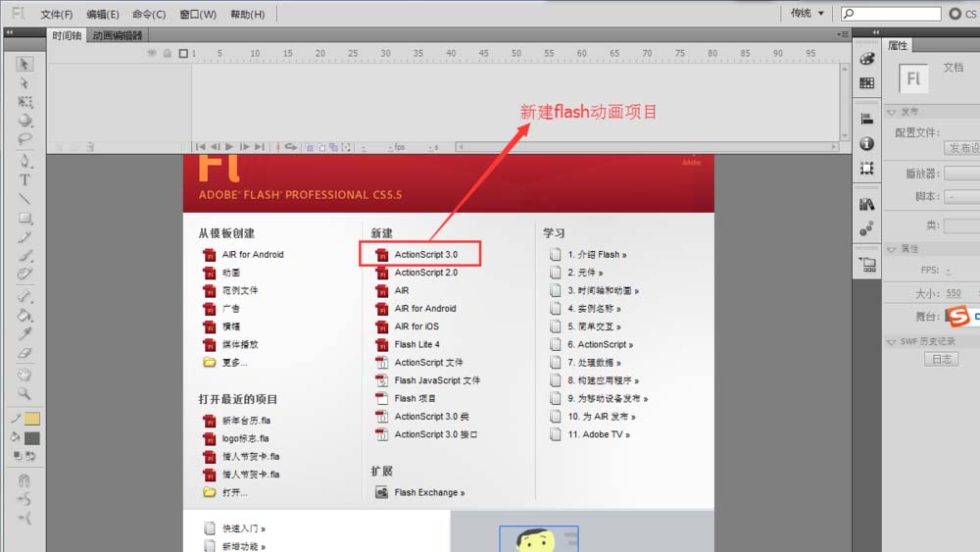Click timeline frame 50 marker
This screenshot has height=552, width=980.
pos(516,54)
